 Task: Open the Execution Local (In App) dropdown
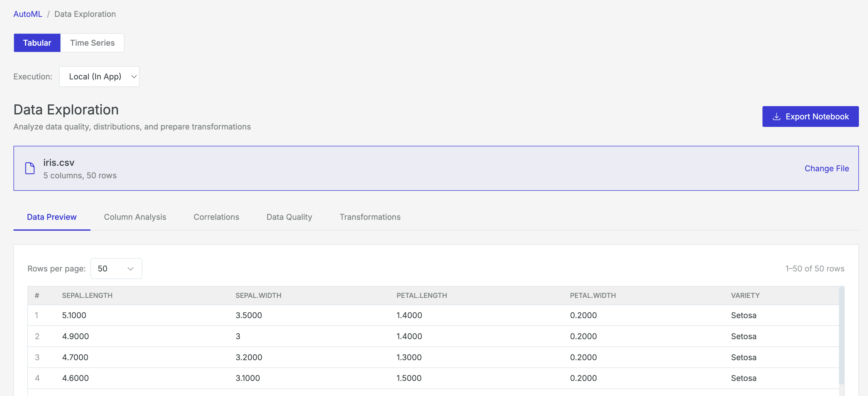99,77
